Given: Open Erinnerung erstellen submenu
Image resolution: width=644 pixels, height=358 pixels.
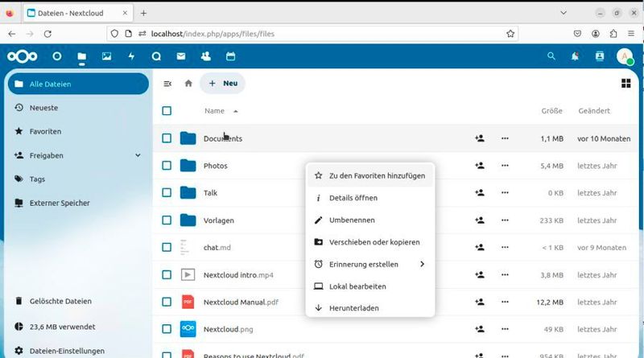Looking at the screenshot, I should click(370, 264).
